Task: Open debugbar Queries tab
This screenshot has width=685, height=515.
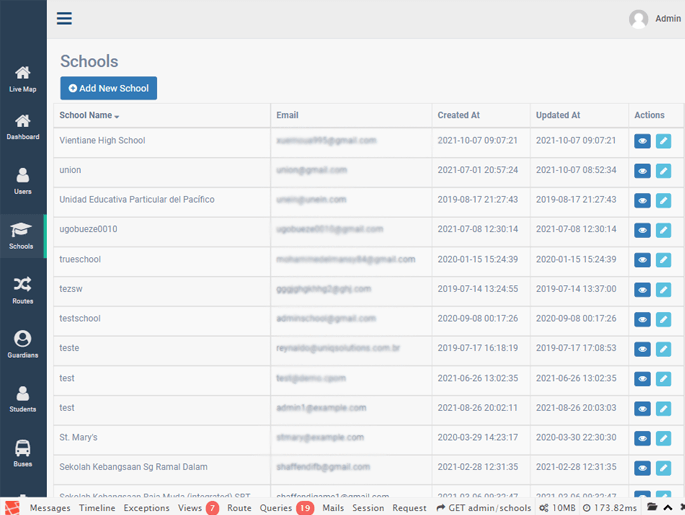Action: coord(287,508)
